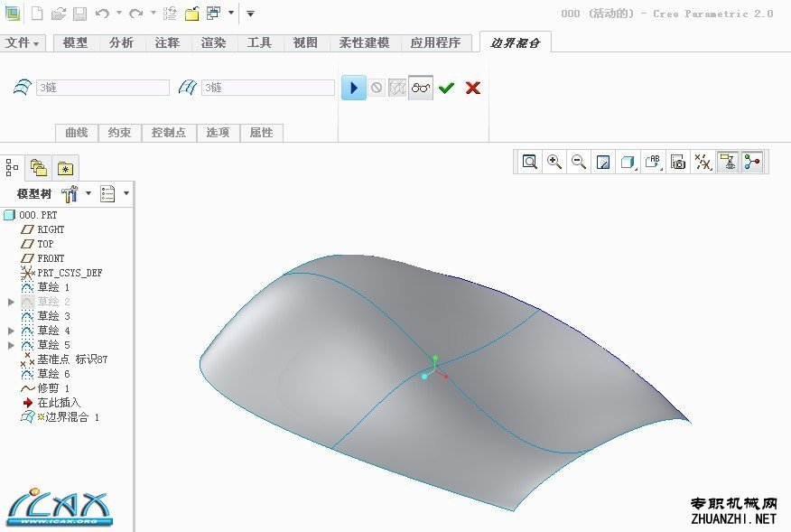The image size is (791, 532).
Task: Click first direction chain collector field
Action: click(x=103, y=88)
